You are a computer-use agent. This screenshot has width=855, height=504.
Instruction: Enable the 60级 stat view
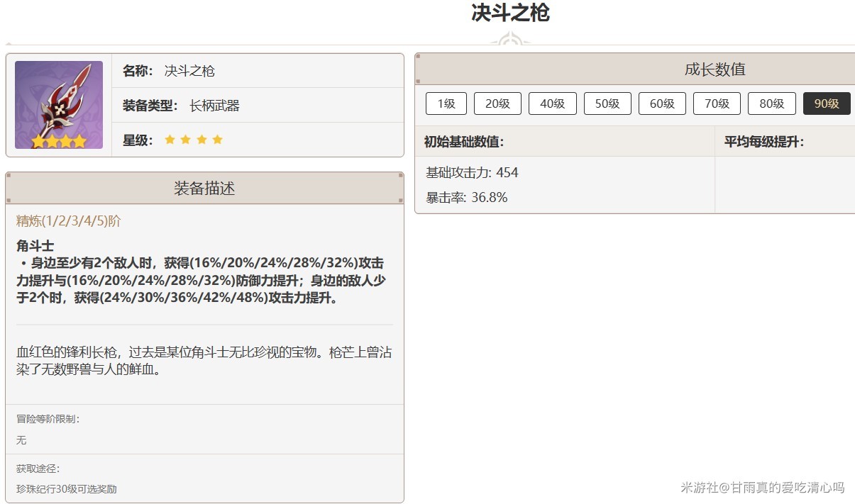point(662,103)
